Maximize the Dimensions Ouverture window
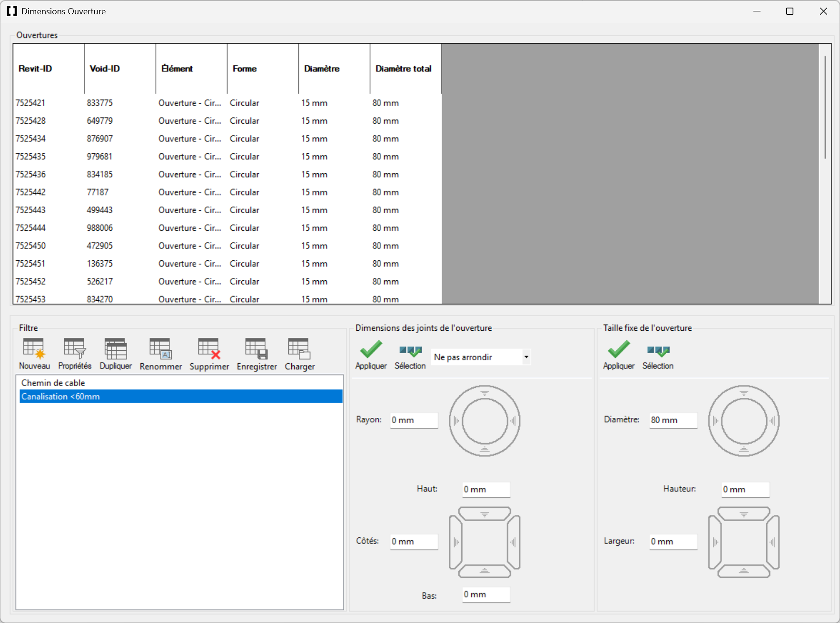840x623 pixels. [790, 11]
